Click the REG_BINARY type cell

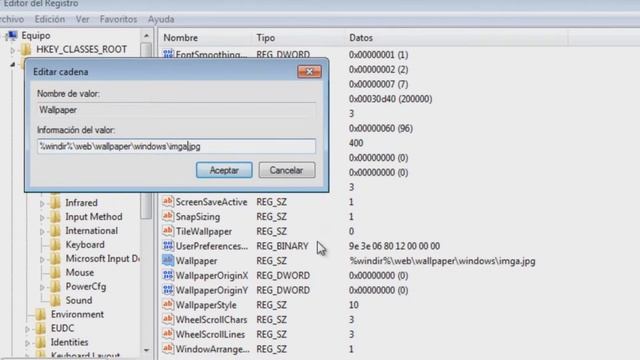(282, 246)
